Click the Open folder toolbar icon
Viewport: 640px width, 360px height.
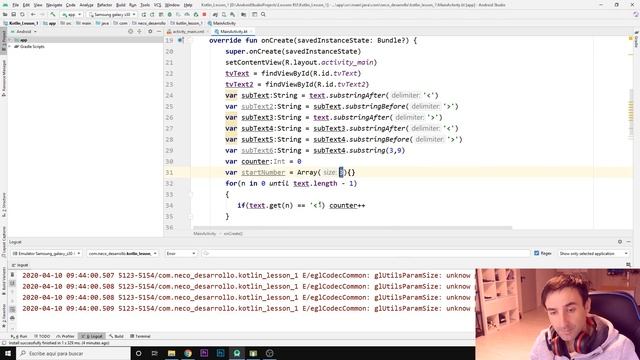click(5, 14)
